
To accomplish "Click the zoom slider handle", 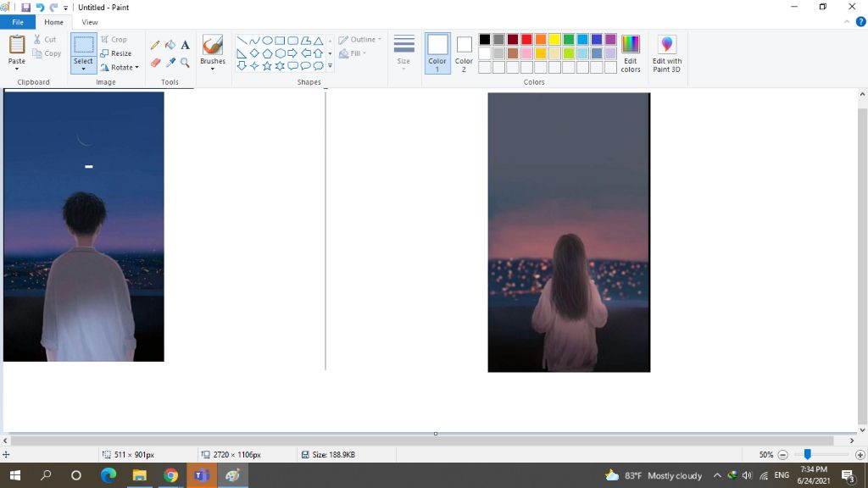I will 808,454.
